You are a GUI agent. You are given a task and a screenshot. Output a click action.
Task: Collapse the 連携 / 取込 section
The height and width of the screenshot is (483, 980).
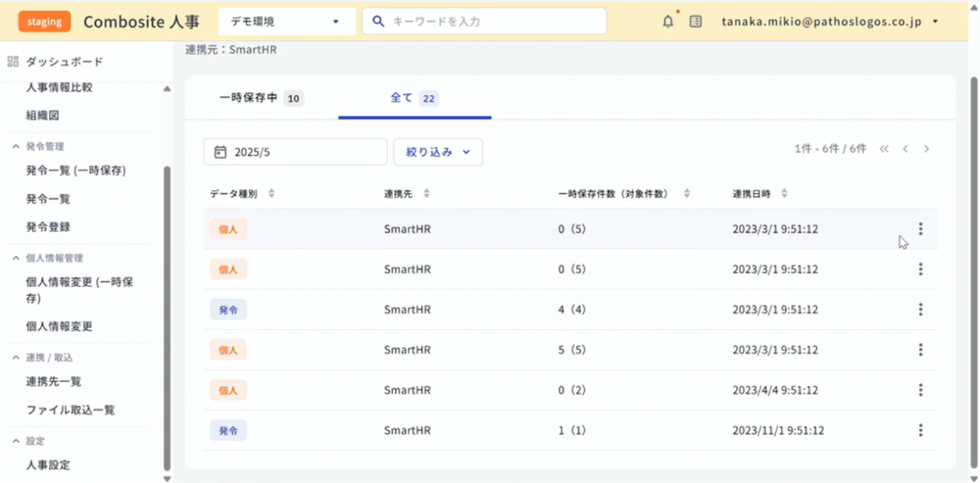point(16,357)
